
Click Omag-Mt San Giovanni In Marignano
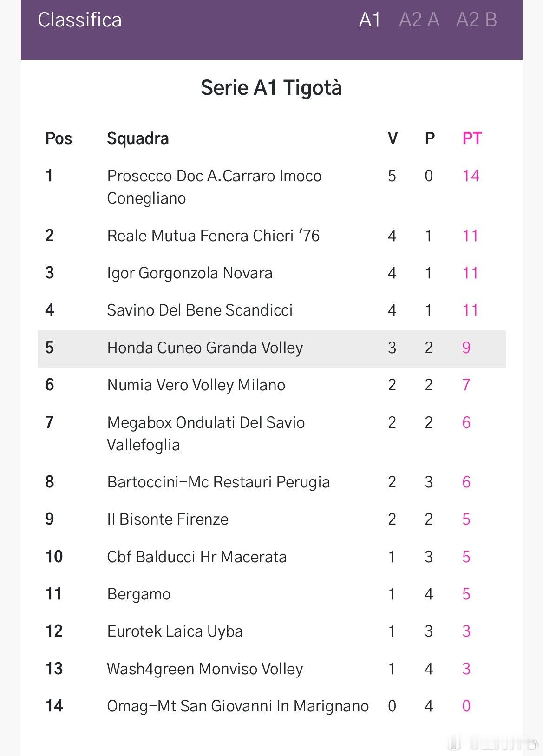click(x=237, y=706)
